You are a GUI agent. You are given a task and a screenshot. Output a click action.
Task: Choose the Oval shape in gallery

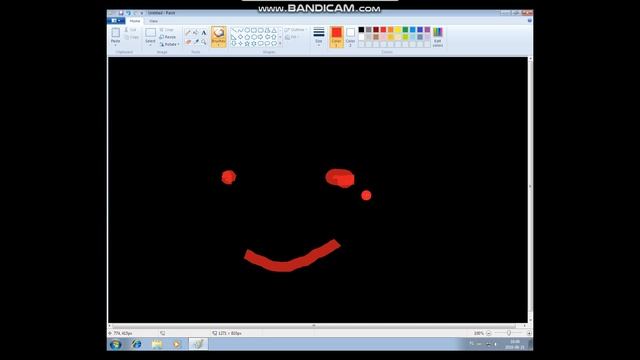[x=247, y=30]
